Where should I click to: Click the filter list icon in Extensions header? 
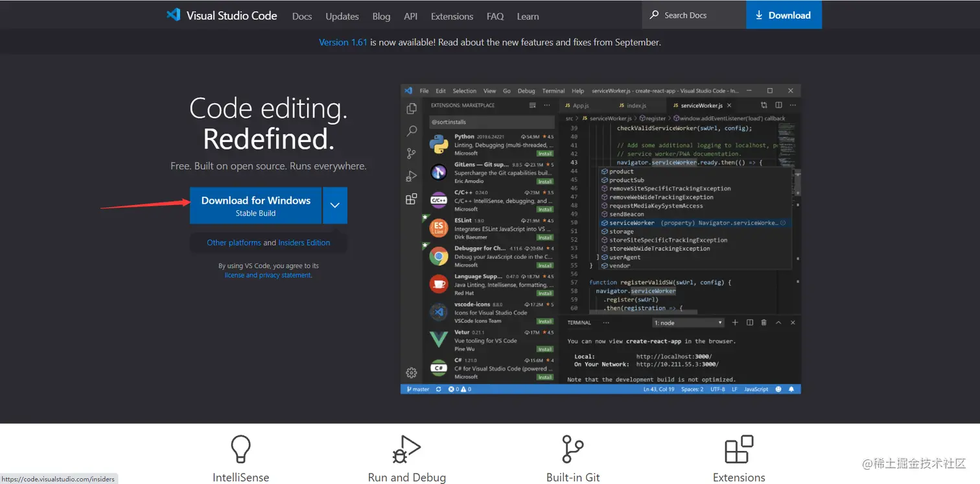[x=533, y=105]
